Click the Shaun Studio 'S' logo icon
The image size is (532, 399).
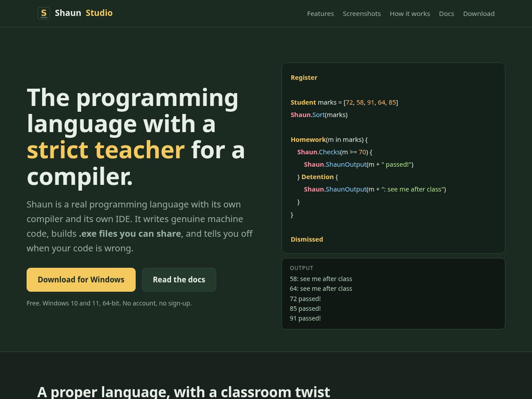point(43,13)
